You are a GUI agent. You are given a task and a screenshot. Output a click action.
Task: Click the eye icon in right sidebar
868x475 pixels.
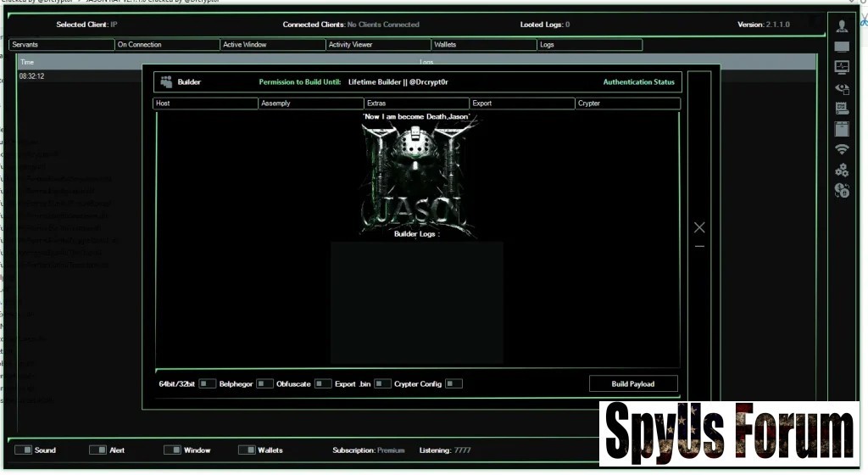point(841,87)
